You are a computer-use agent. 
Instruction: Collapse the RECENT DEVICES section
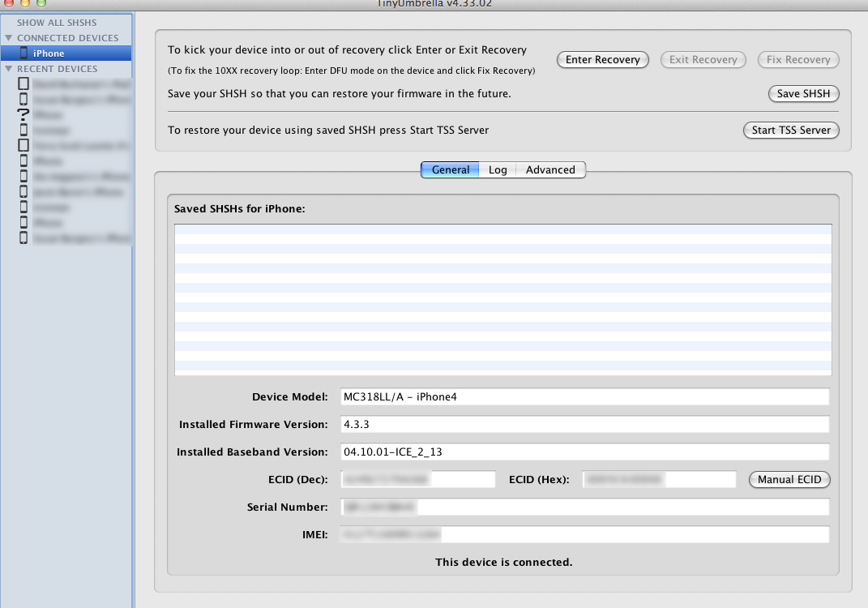click(8, 69)
